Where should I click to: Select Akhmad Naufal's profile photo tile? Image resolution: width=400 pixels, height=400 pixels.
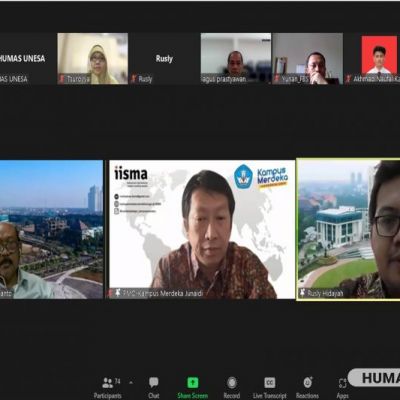click(372, 59)
